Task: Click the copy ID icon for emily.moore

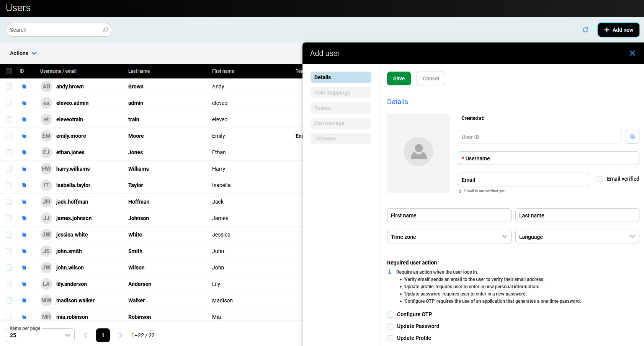Action: (24, 136)
